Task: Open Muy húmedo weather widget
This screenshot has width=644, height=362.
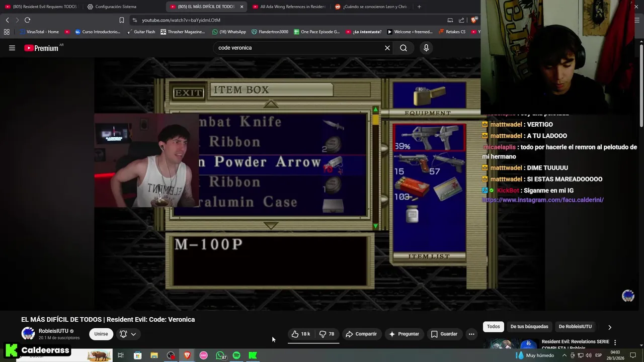Action: [x=535, y=355]
